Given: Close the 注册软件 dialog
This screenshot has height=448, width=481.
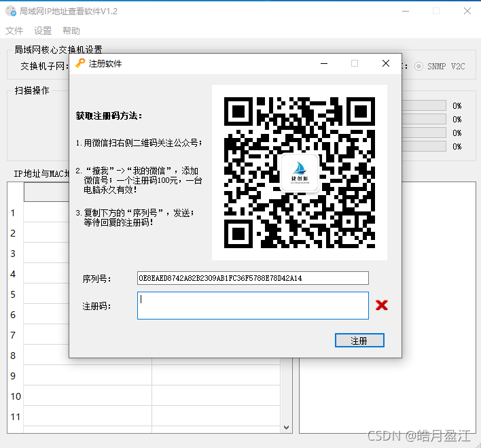Looking at the screenshot, I should coord(386,63).
